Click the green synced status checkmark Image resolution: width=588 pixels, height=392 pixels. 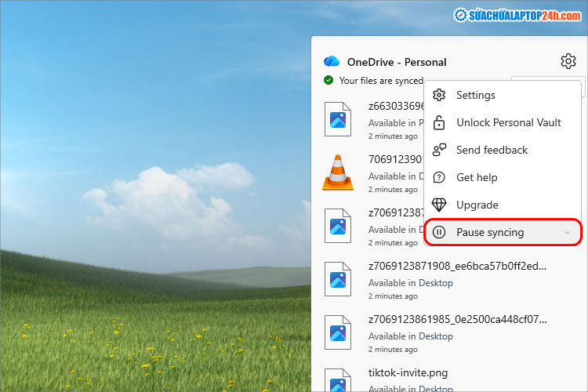click(x=328, y=80)
